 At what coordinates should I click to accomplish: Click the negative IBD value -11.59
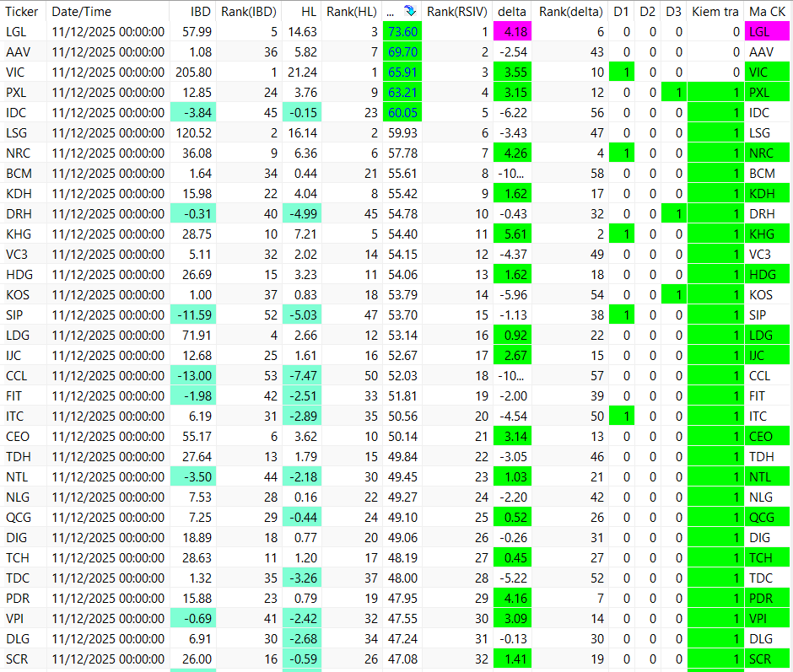pos(194,315)
